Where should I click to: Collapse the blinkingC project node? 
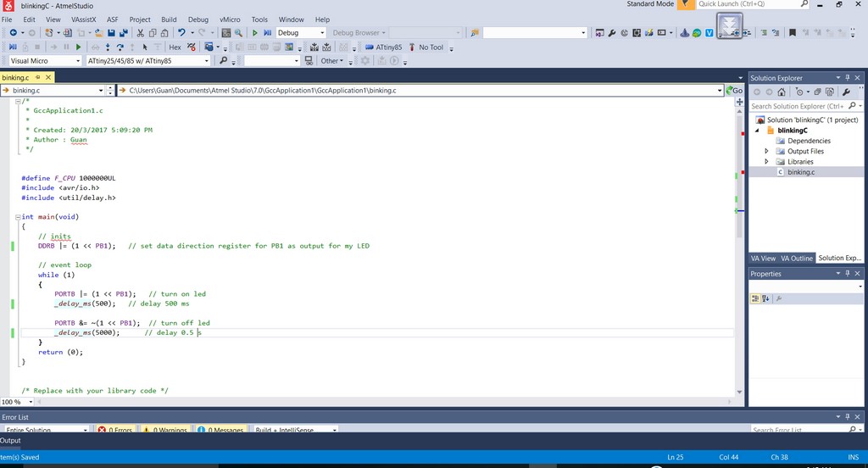coord(757,131)
